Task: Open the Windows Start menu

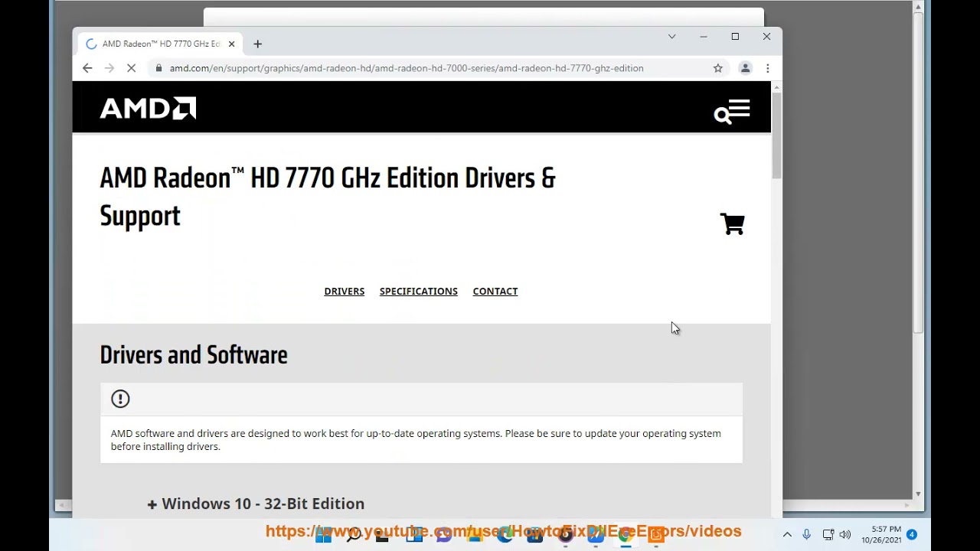Action: (323, 535)
